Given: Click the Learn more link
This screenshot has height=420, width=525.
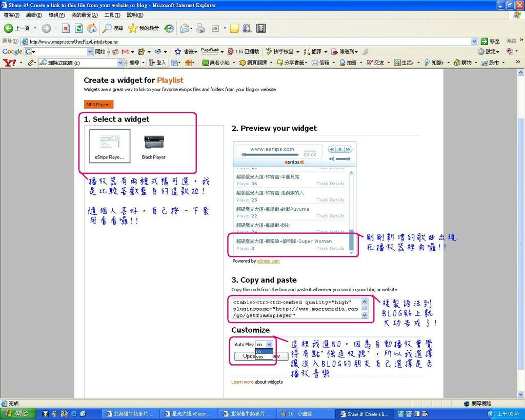Looking at the screenshot, I should pyautogui.click(x=242, y=382).
